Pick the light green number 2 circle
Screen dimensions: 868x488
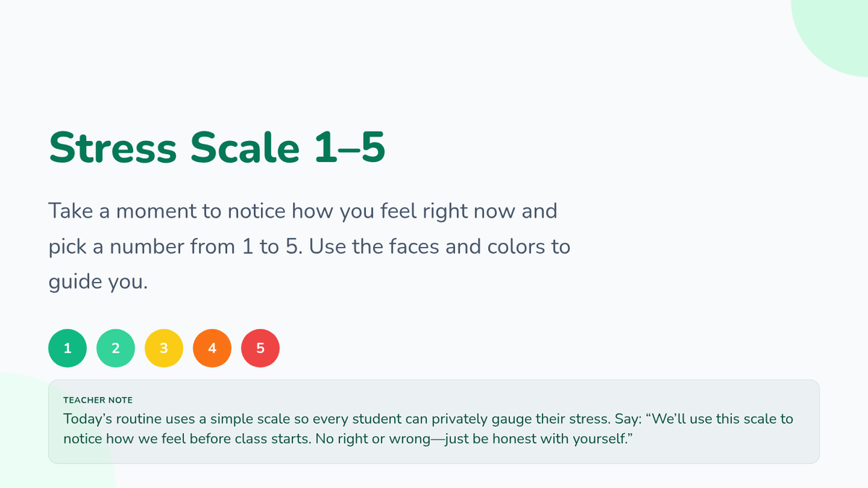tap(116, 348)
